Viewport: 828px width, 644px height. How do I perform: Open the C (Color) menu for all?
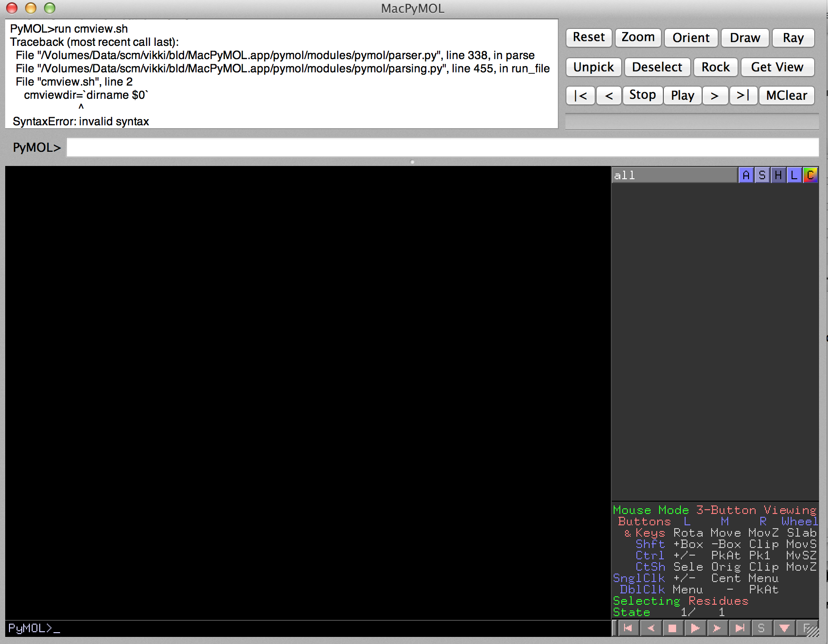pyautogui.click(x=810, y=175)
